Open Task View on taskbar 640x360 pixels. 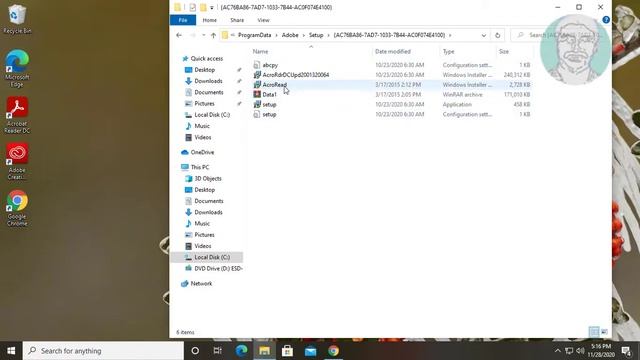218,351
